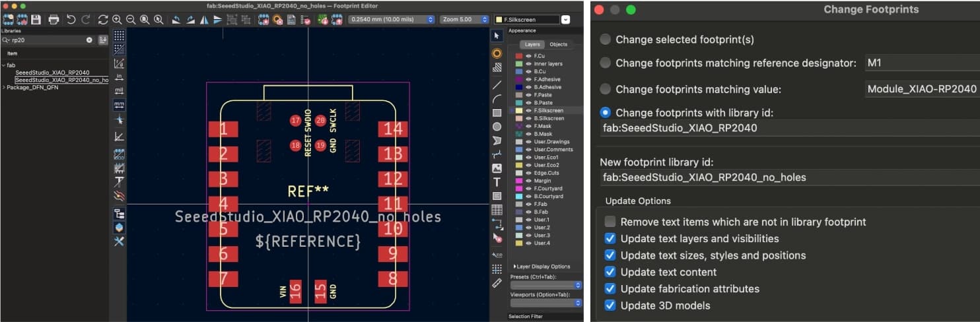Switch units to millimeters
980x322 pixels.
[x=119, y=105]
